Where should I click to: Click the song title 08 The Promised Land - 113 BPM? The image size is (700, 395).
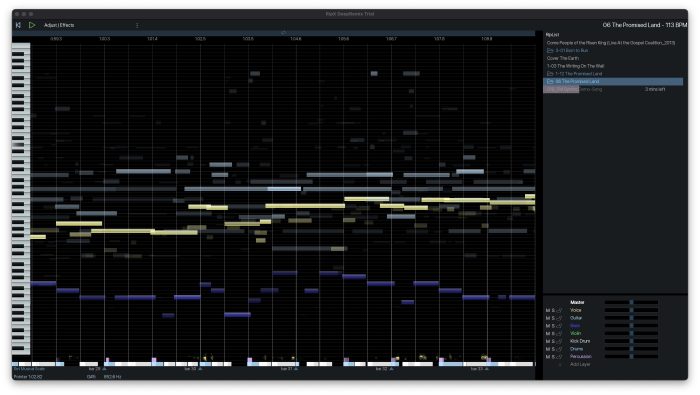click(645, 25)
